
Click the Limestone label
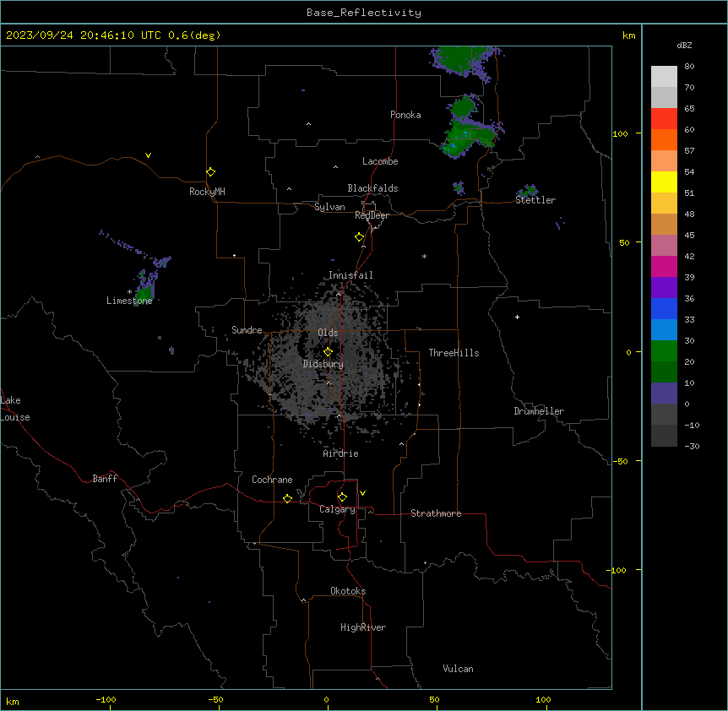point(129,301)
